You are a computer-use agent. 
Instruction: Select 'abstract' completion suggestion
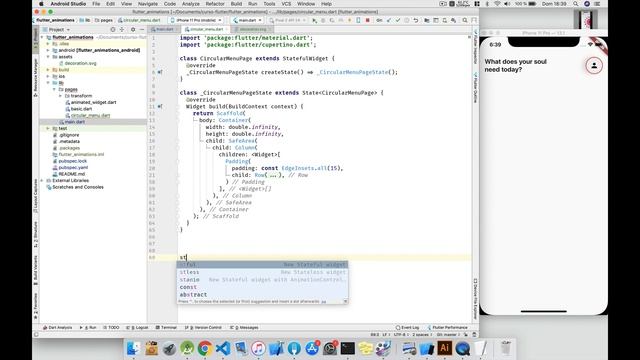tap(262, 294)
